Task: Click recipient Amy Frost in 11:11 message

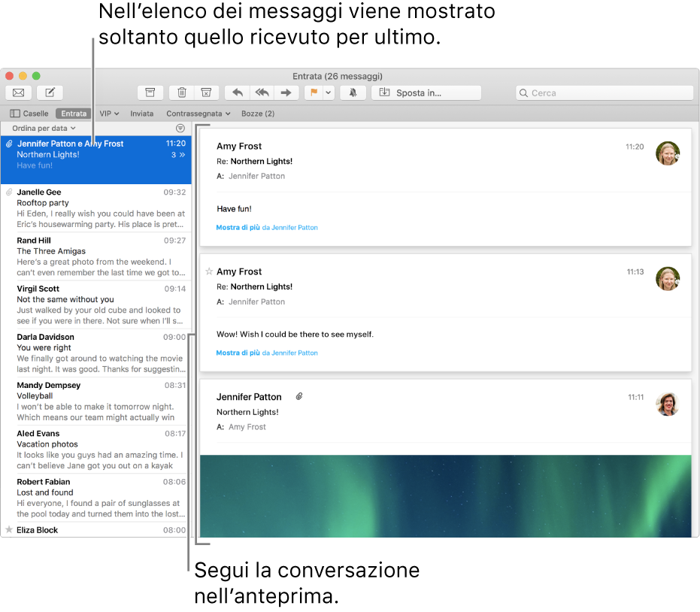Action: (x=247, y=427)
